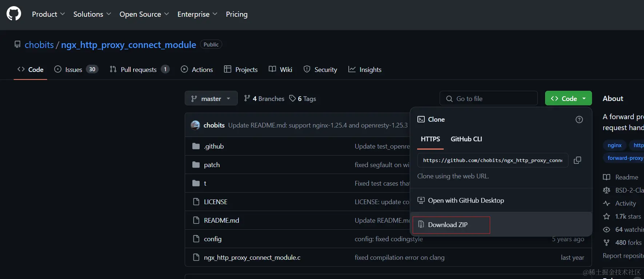Open the Open Source dropdown
Image resolution: width=644 pixels, height=279 pixels.
tap(144, 14)
